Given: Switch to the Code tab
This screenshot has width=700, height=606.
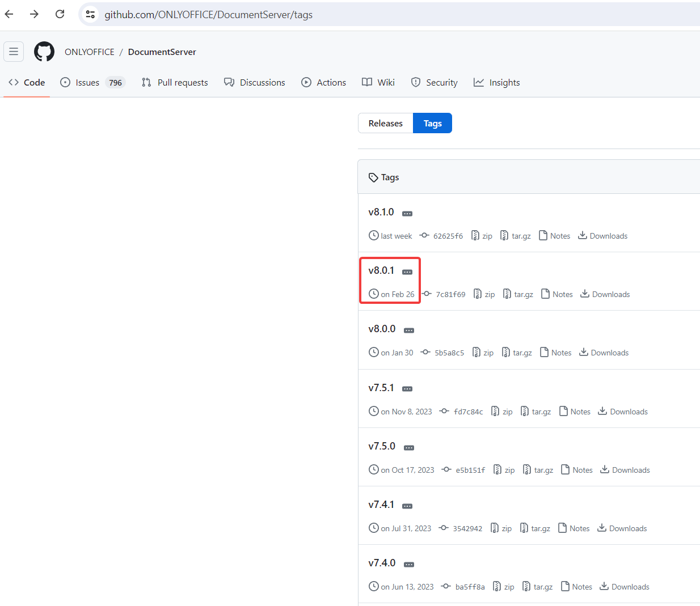Looking at the screenshot, I should point(27,82).
